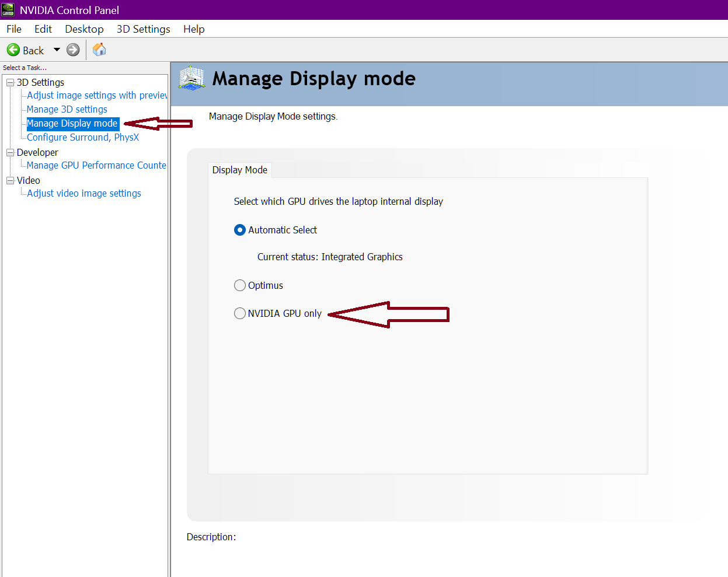Collapse the 3D Settings tree node

click(10, 83)
